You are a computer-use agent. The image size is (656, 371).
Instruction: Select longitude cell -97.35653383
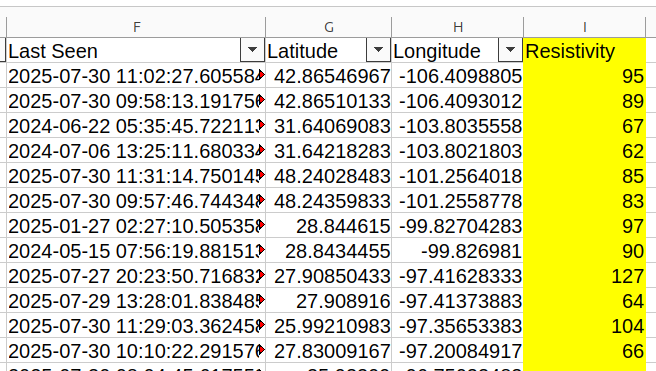457,326
